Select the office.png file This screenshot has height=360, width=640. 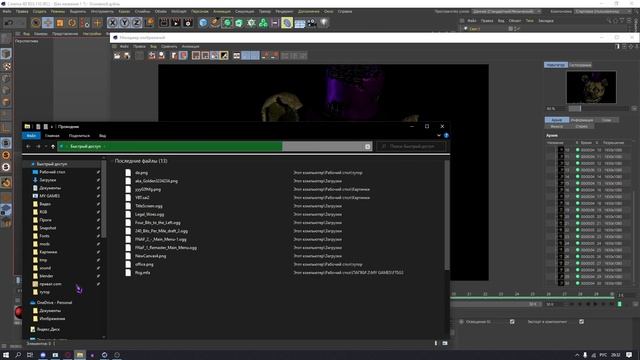pyautogui.click(x=144, y=264)
